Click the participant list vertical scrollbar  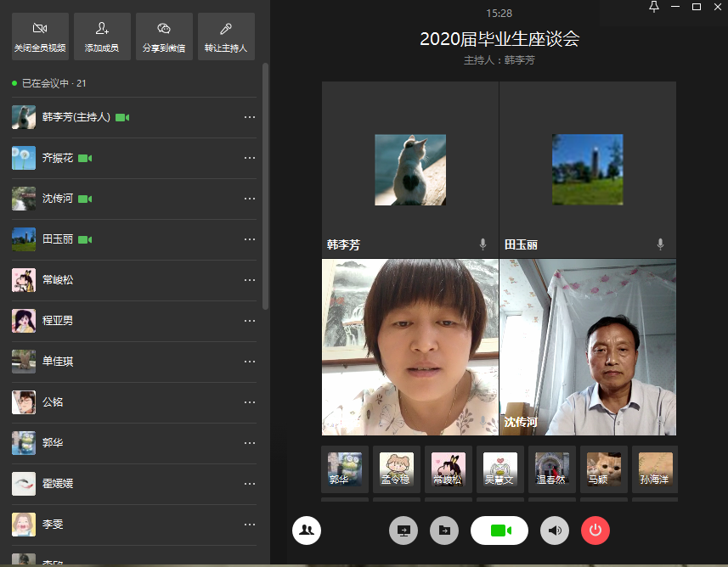(265, 187)
